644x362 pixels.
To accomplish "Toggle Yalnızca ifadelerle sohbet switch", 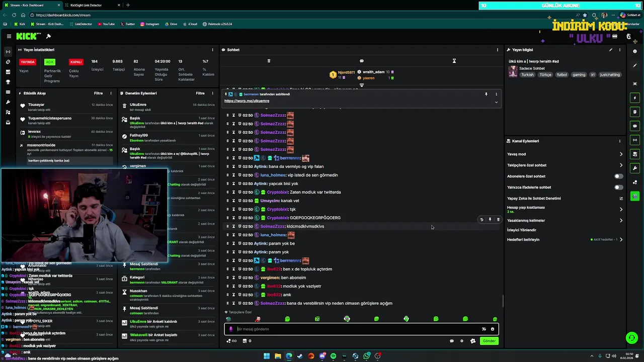I will [618, 188].
